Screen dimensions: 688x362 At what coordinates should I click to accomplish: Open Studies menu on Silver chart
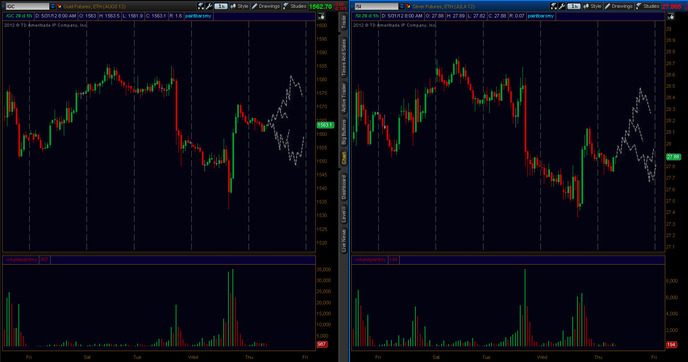[647, 6]
